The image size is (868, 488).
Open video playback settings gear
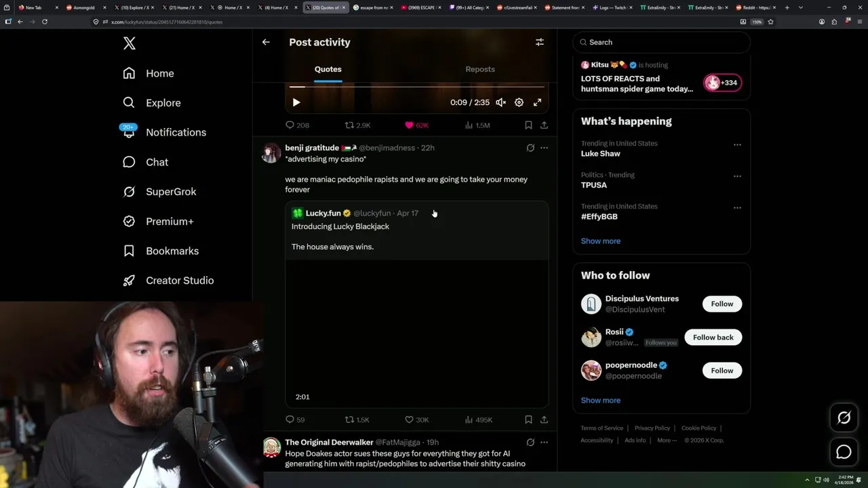(519, 102)
